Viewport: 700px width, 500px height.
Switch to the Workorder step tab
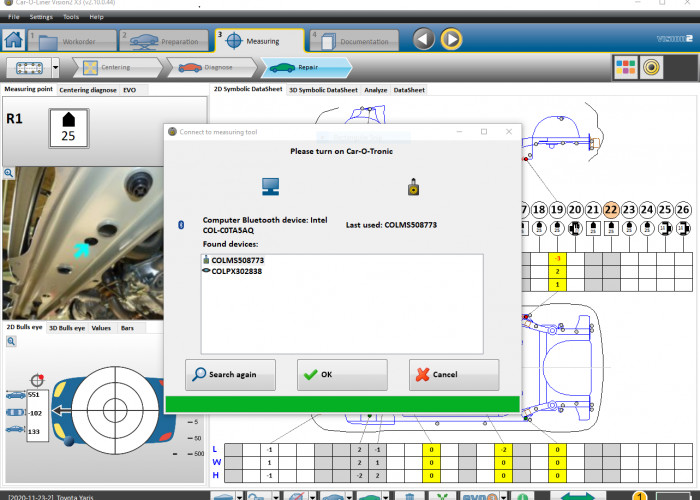[72, 41]
